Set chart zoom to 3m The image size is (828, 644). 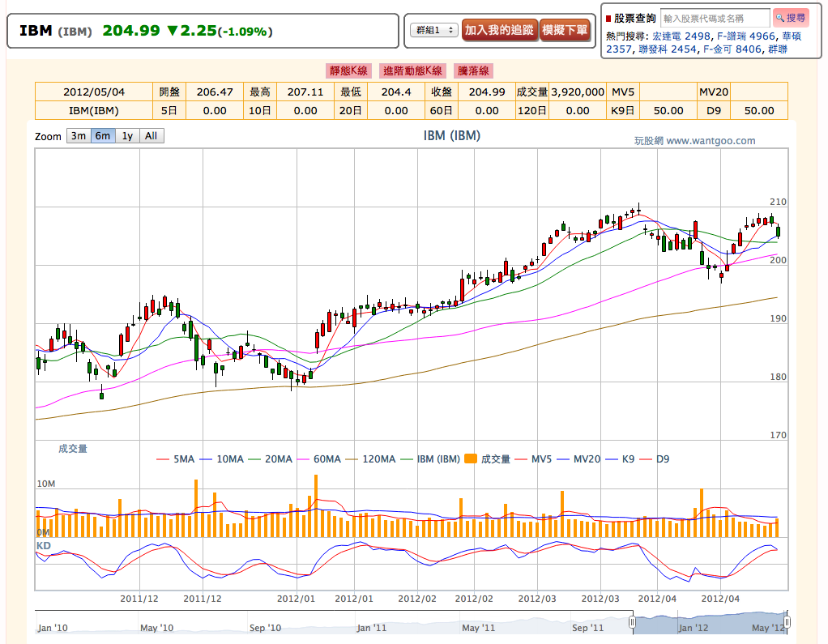point(79,135)
